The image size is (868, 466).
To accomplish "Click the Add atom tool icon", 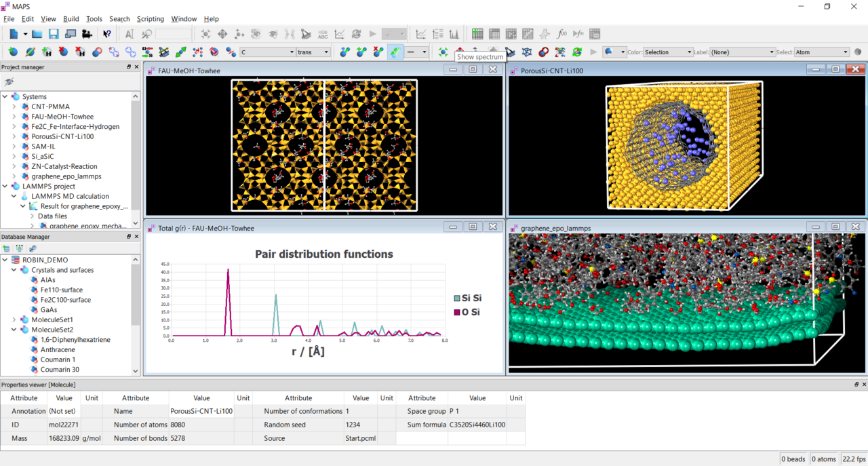I will [13, 52].
